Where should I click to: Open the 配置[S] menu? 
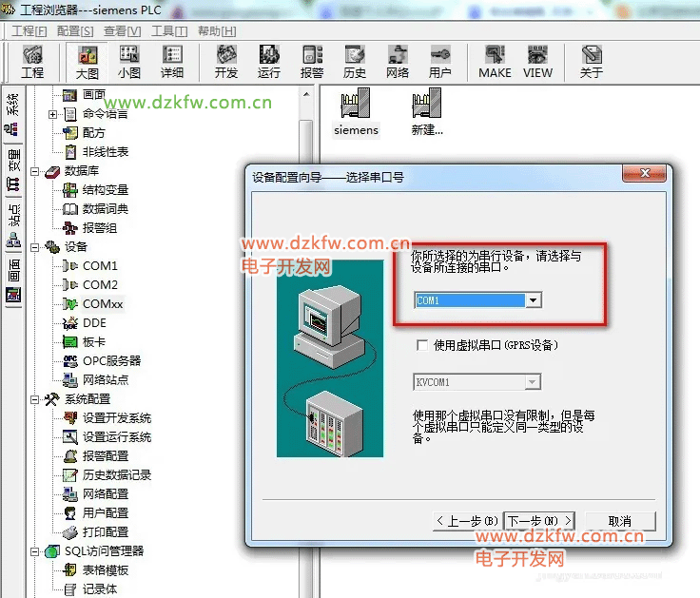[75, 30]
